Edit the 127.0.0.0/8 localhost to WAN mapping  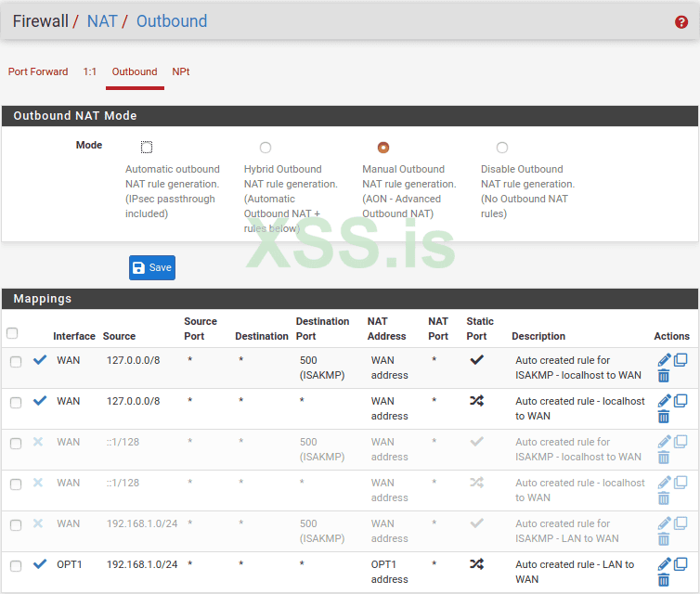[x=664, y=401]
